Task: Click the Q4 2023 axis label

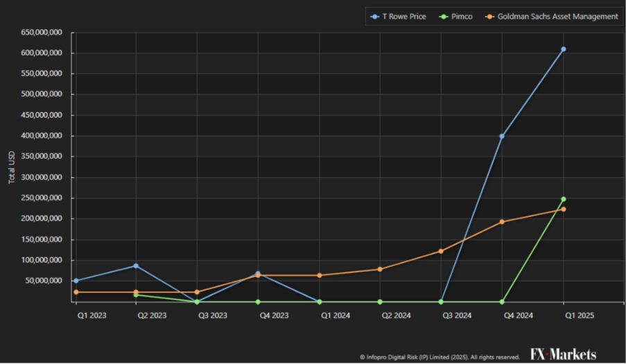Action: click(275, 315)
